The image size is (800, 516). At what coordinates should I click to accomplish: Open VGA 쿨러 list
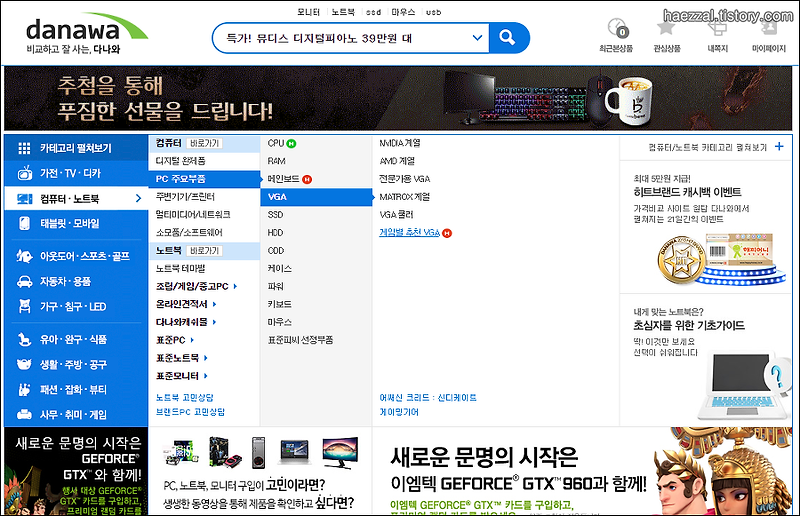point(396,215)
